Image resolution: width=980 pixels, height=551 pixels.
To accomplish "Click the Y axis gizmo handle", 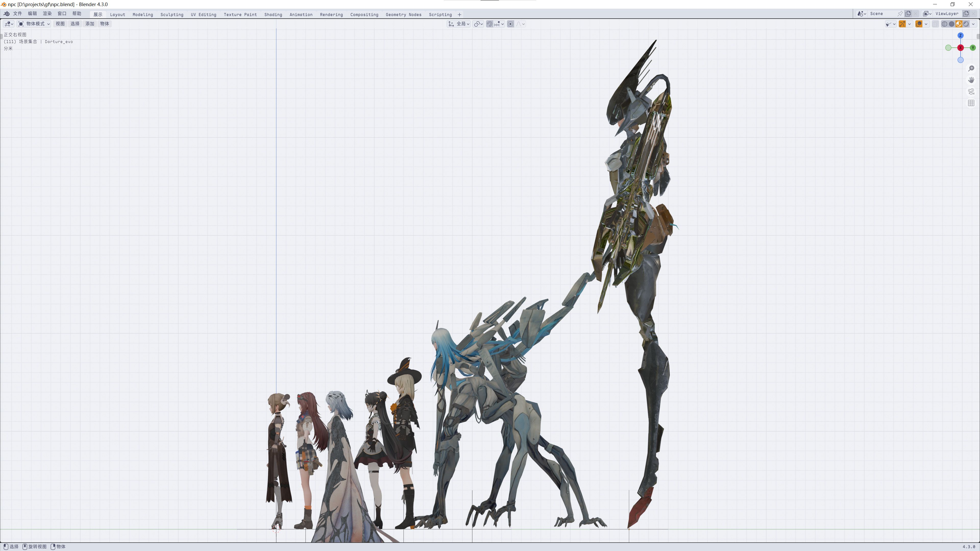I will click(x=973, y=47).
